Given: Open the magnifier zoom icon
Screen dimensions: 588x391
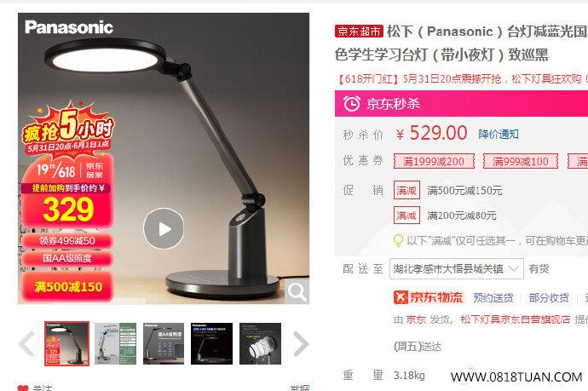Looking at the screenshot, I should point(297,292).
